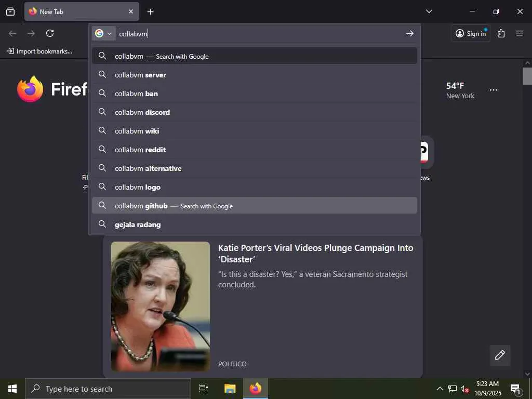This screenshot has width=532, height=399.
Task: Open a new tab with plus button
Action: coord(150,12)
